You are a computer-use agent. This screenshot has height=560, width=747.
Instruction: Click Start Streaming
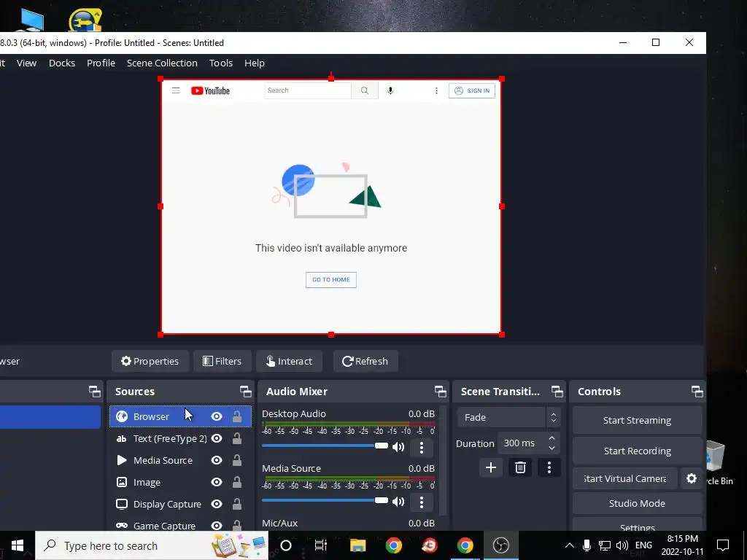click(637, 421)
